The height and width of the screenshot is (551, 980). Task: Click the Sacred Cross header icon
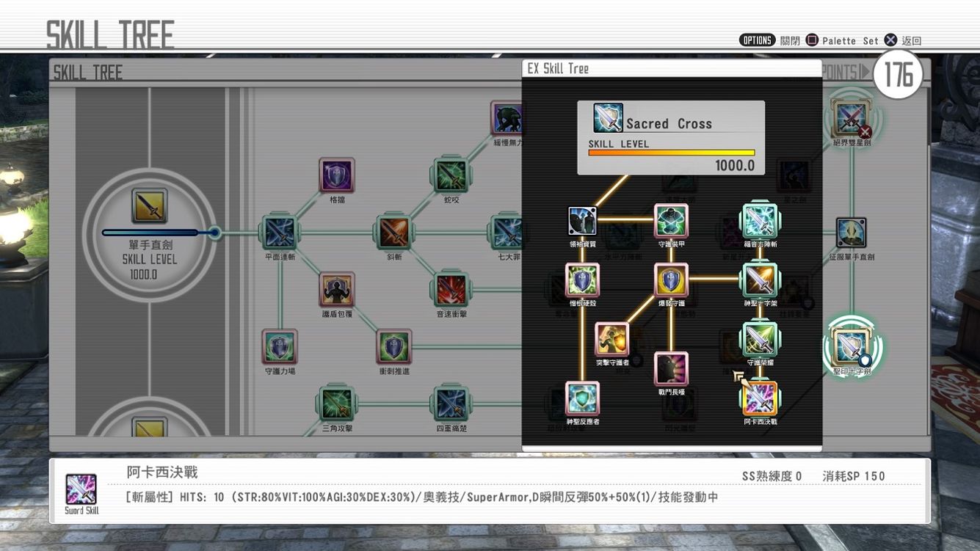point(608,118)
